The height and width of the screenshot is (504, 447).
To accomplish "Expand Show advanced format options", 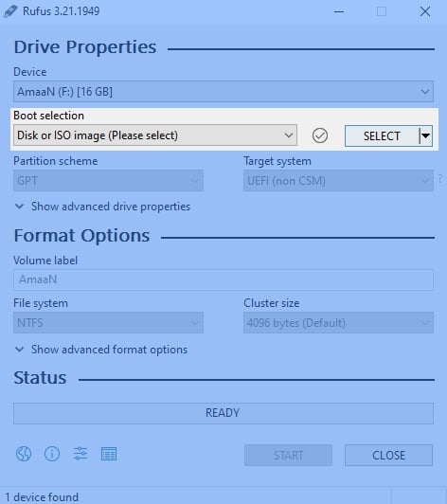I will 101,350.
